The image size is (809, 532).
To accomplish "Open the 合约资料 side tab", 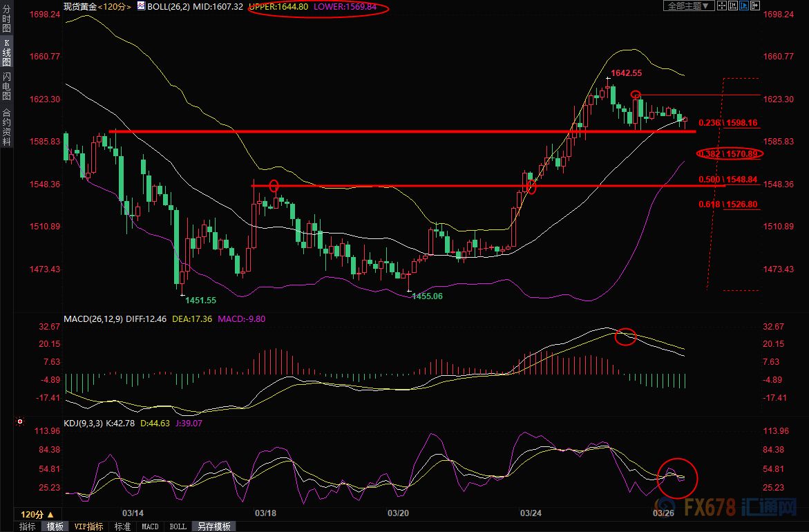I will (6, 126).
